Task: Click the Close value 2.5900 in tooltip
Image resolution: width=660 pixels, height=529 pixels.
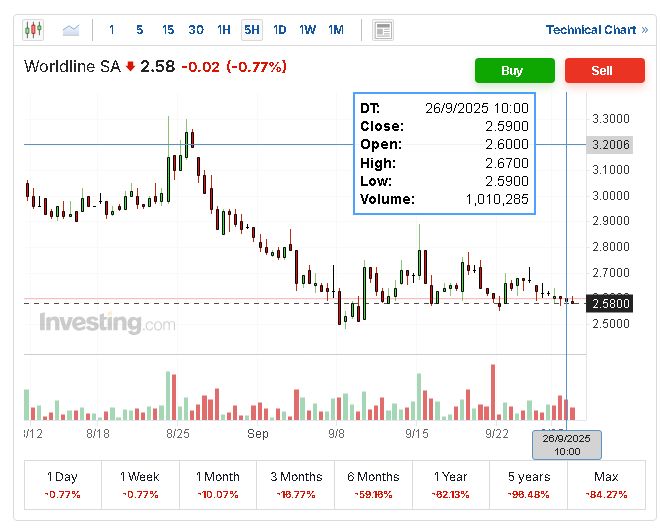Action: [507, 126]
